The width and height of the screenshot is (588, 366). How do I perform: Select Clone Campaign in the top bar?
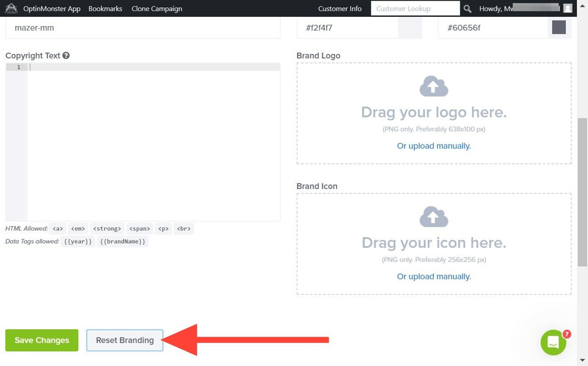coord(156,8)
